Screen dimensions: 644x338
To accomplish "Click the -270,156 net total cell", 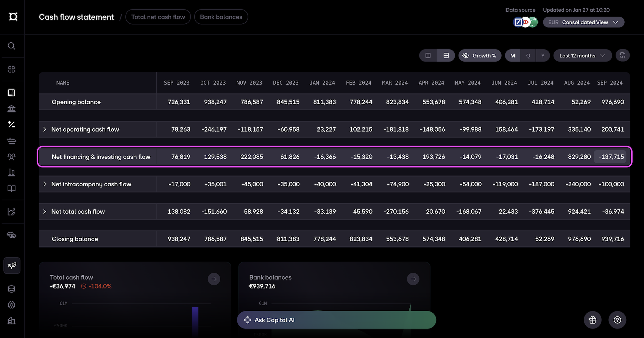I will [396, 212].
